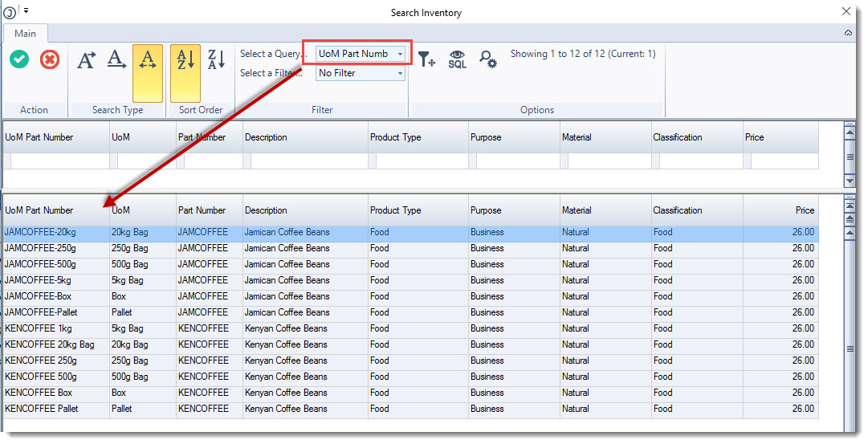Click the UoM Part Number filter field
Image resolution: width=868 pixels, height=444 pixels.
(60, 161)
